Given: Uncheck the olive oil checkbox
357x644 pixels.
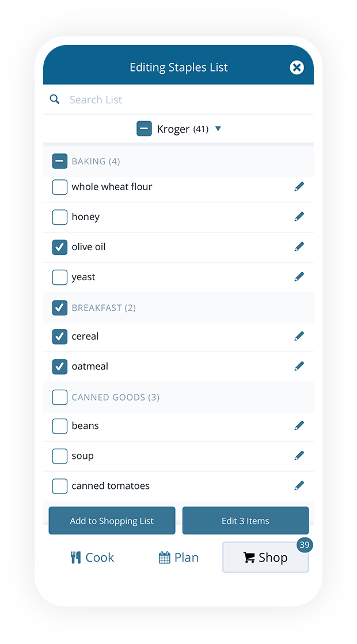Looking at the screenshot, I should (59, 246).
